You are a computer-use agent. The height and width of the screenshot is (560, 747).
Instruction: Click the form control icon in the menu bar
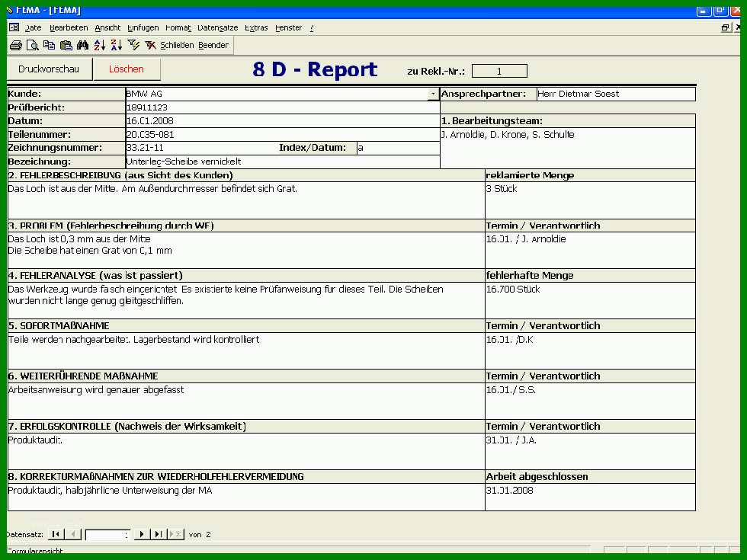click(x=14, y=27)
